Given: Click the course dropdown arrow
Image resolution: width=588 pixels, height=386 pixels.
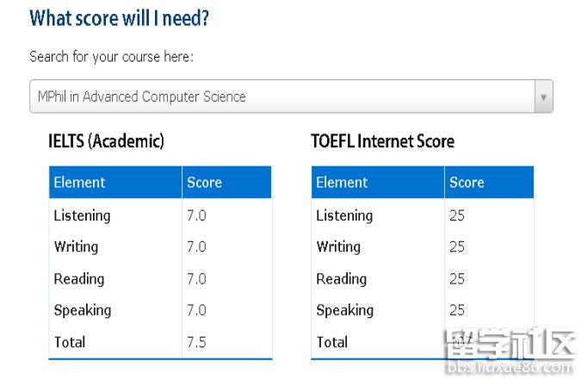Looking at the screenshot, I should (543, 97).
